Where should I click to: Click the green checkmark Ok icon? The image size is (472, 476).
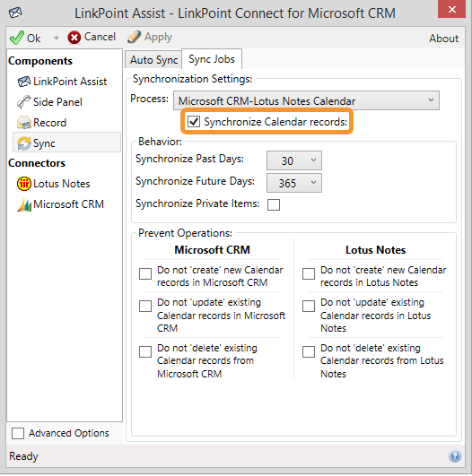[x=16, y=38]
